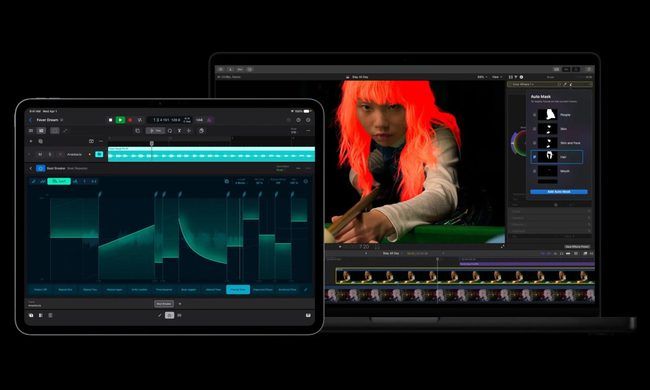Add a plugin with the plus beside Beat Breaker
The width and height of the screenshot is (650, 390).
point(180,304)
